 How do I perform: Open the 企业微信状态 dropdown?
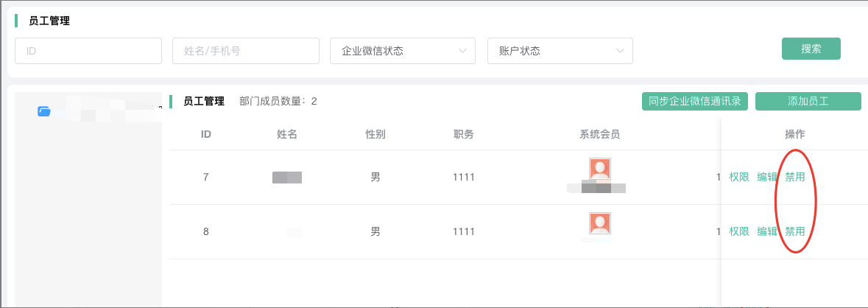[403, 51]
